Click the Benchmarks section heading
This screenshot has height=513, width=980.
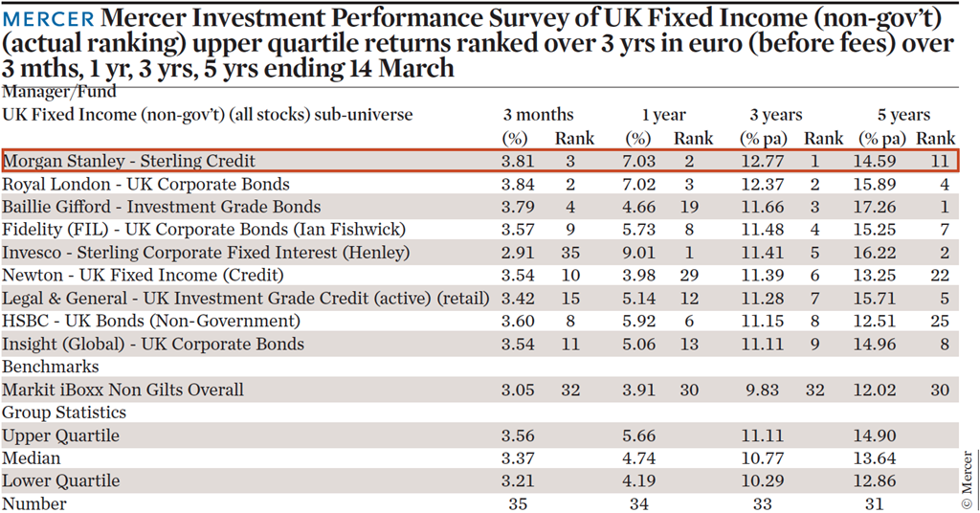51,367
